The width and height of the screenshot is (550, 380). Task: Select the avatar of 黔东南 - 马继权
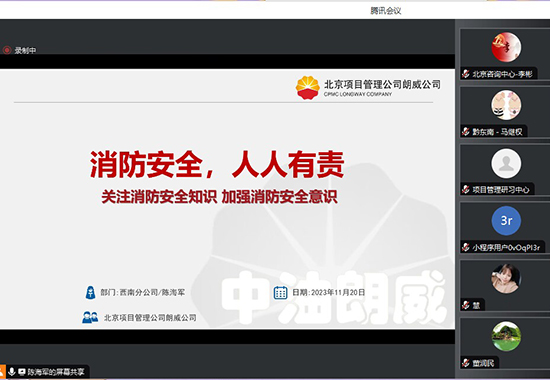click(506, 105)
